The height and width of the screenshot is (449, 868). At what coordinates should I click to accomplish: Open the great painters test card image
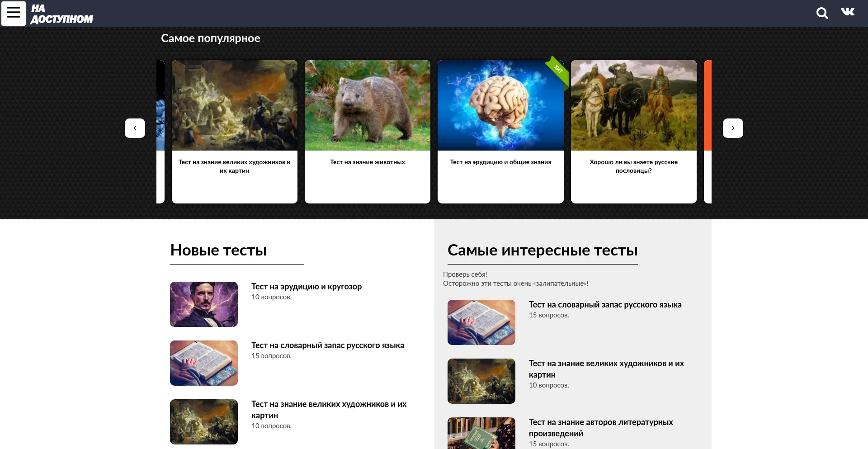click(234, 105)
